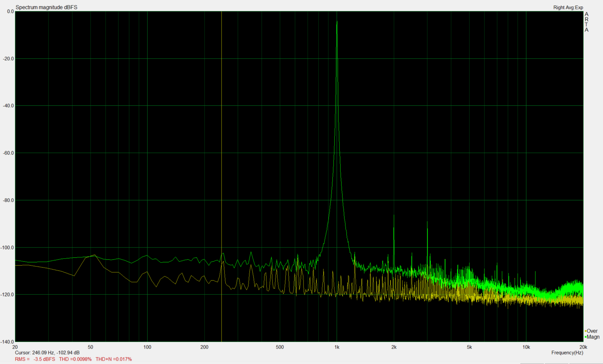Click the Frequency(Hz) axis label
The height and width of the screenshot is (364, 603).
[x=567, y=353]
